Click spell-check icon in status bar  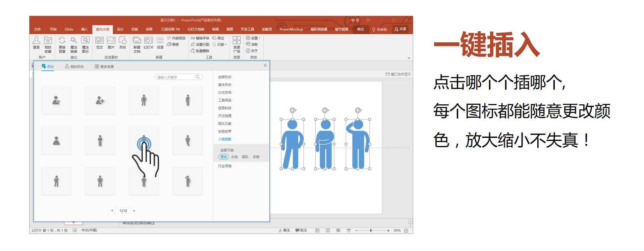coord(75,231)
